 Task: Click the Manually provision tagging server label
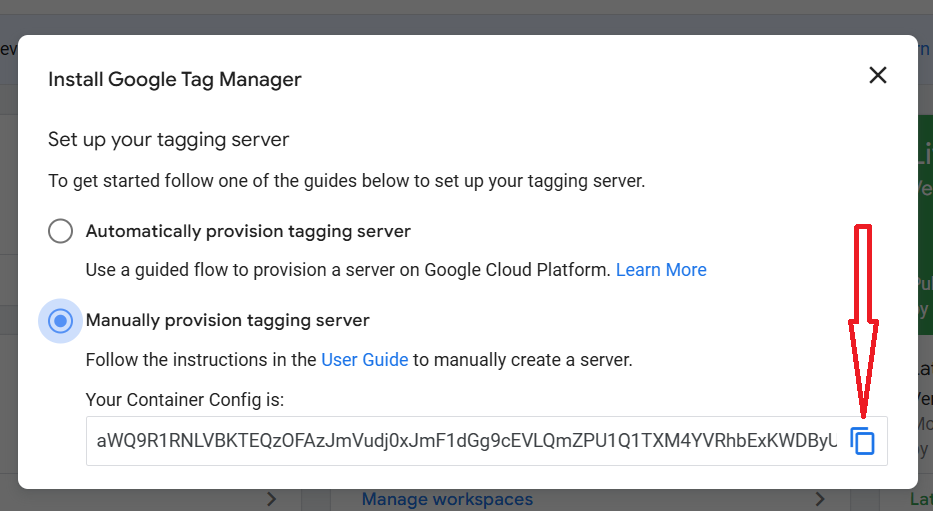coord(228,321)
